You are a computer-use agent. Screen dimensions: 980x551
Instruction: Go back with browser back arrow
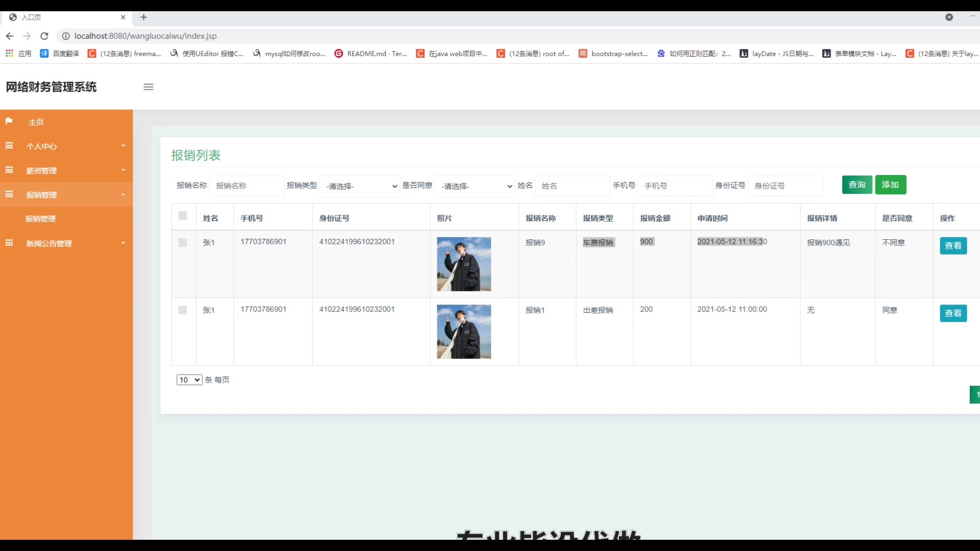click(10, 36)
